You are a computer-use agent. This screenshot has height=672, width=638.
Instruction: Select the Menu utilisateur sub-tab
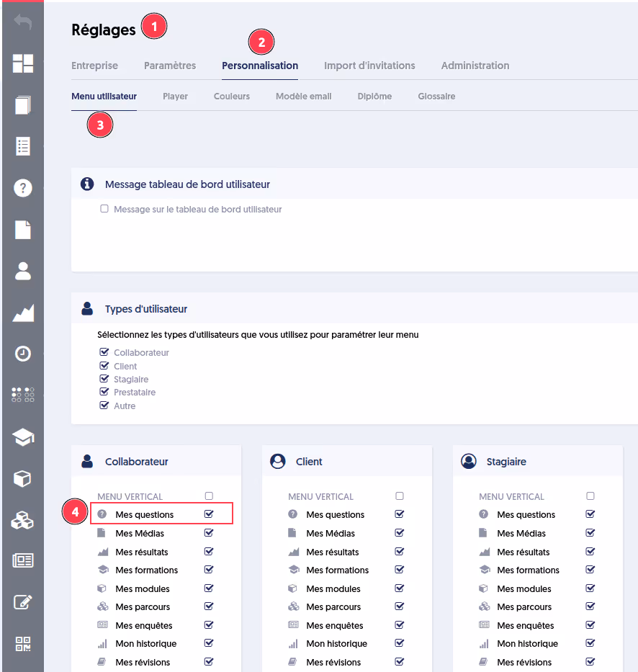[x=104, y=97]
